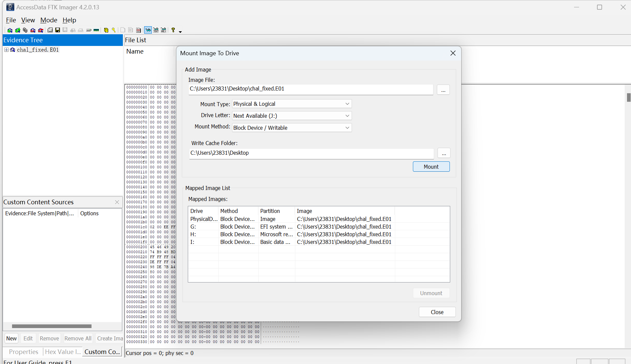Click the Image column header
The image size is (631, 364).
tap(345, 211)
